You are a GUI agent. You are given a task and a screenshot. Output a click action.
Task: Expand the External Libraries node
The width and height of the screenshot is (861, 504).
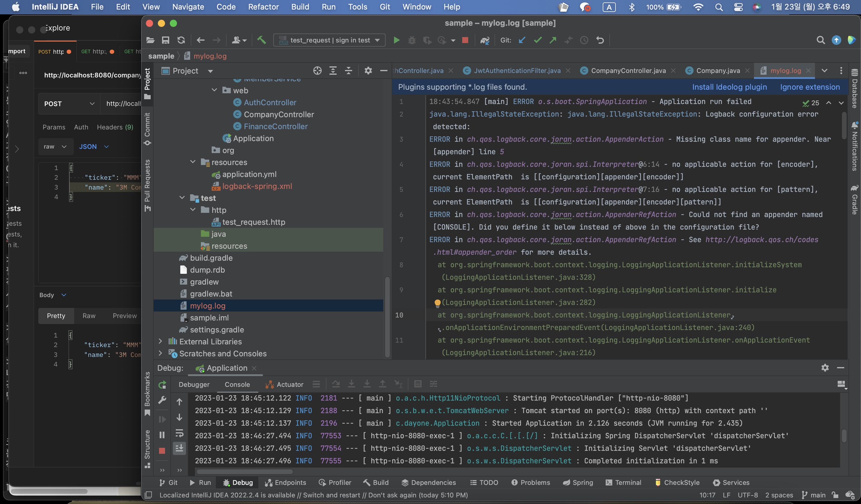(160, 341)
